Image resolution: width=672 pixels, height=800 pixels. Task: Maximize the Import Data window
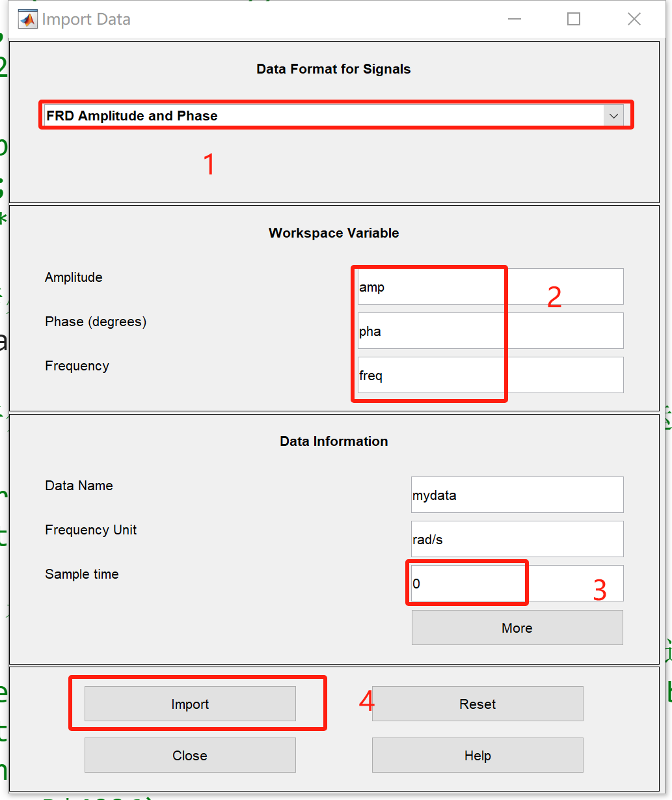(x=574, y=20)
